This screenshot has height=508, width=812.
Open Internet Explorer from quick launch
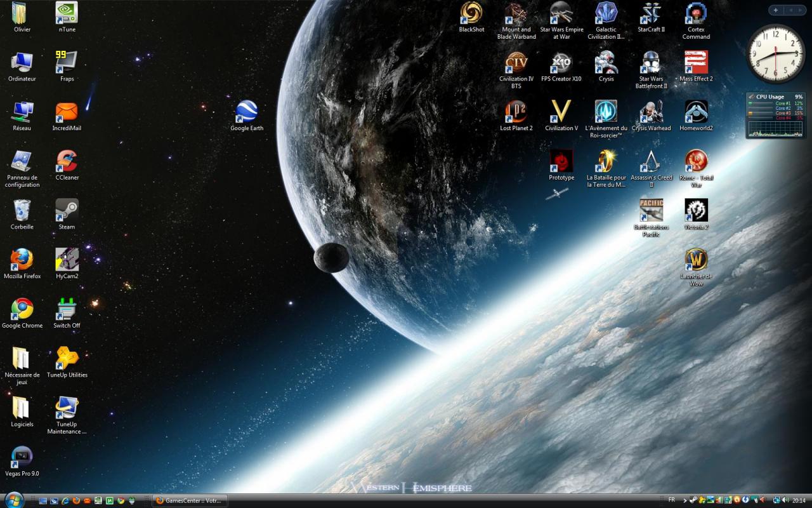[x=65, y=501]
